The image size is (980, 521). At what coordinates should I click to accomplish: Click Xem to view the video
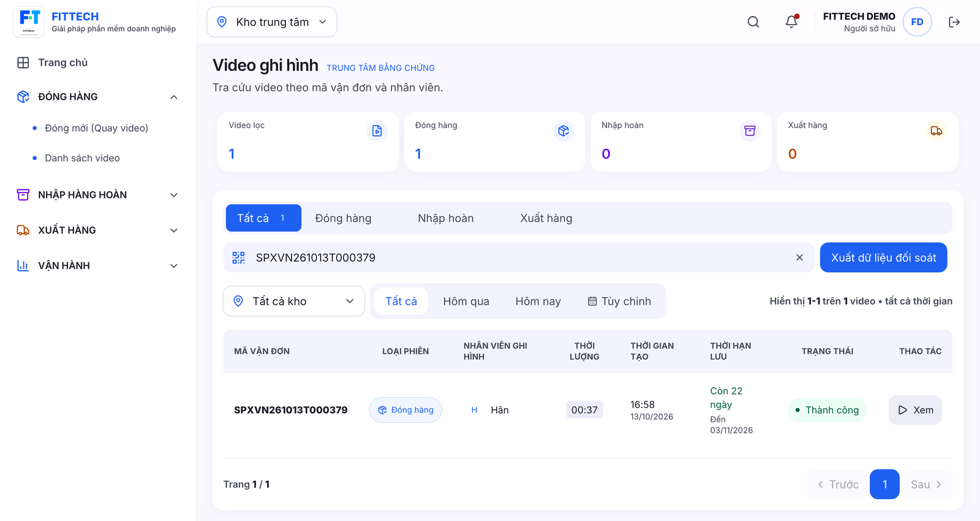(915, 410)
